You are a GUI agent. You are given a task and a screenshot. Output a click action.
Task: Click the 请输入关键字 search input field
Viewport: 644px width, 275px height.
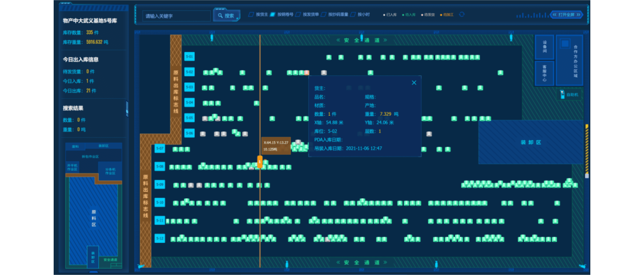click(x=176, y=16)
